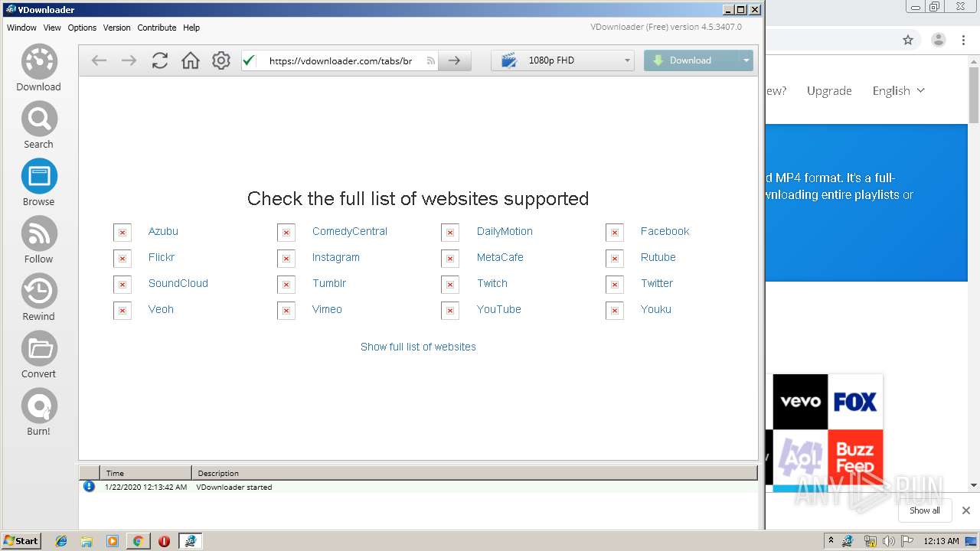The image size is (980, 551).
Task: Sort log by Description column header
Action: (474, 473)
